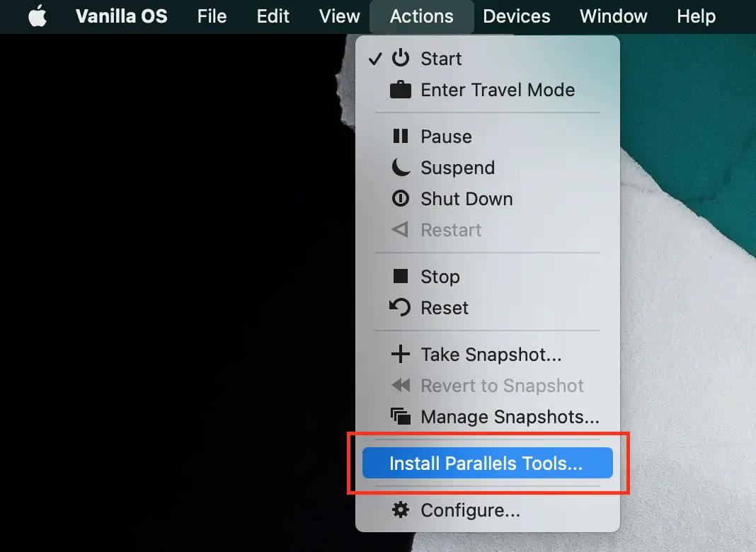This screenshot has height=552, width=756.
Task: Click the Shut Down circle icon
Action: point(400,198)
